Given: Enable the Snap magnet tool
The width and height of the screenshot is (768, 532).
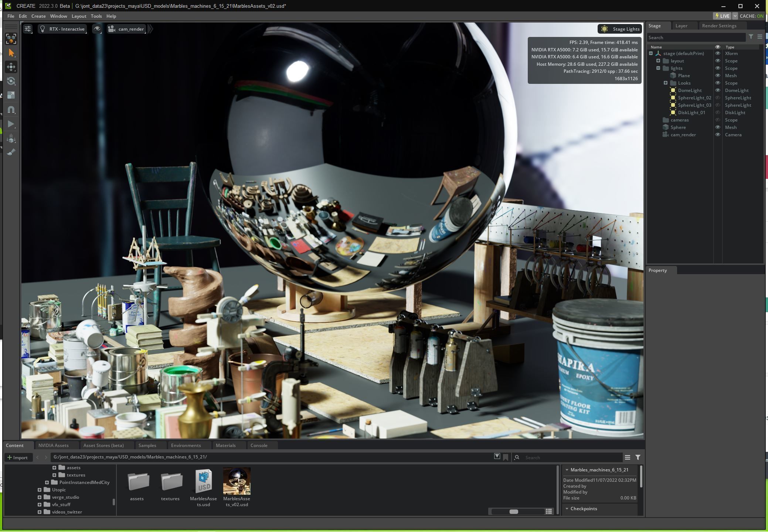Looking at the screenshot, I should [11, 109].
